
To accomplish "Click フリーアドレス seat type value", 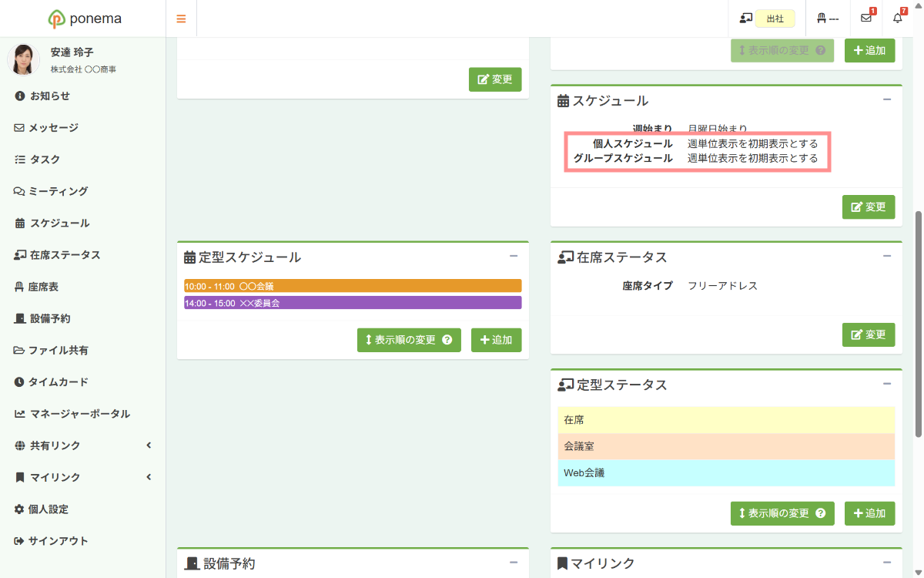I will pyautogui.click(x=722, y=286).
